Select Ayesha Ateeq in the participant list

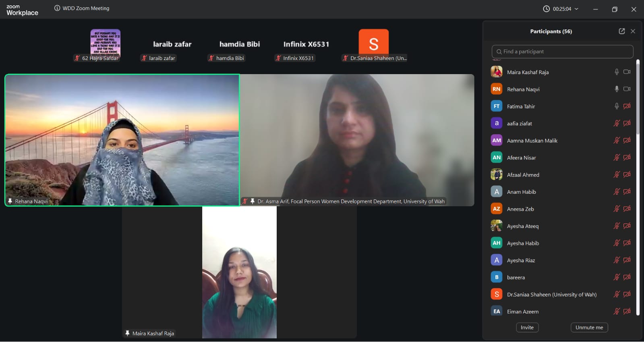coord(522,226)
